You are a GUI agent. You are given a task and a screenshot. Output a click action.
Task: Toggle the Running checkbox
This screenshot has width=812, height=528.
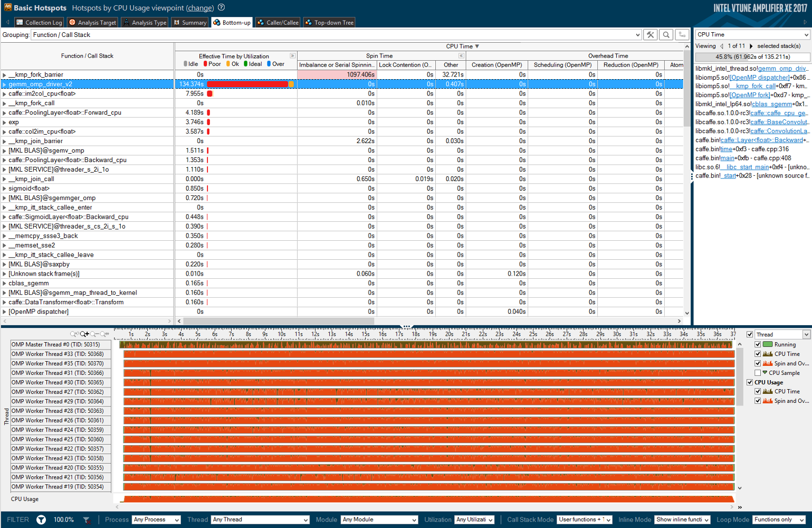pyautogui.click(x=758, y=344)
